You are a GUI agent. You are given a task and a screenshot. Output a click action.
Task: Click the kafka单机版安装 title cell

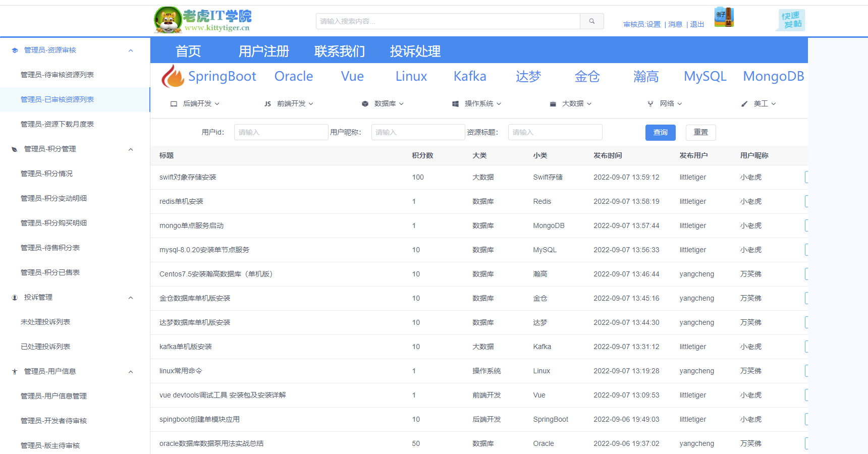click(186, 347)
